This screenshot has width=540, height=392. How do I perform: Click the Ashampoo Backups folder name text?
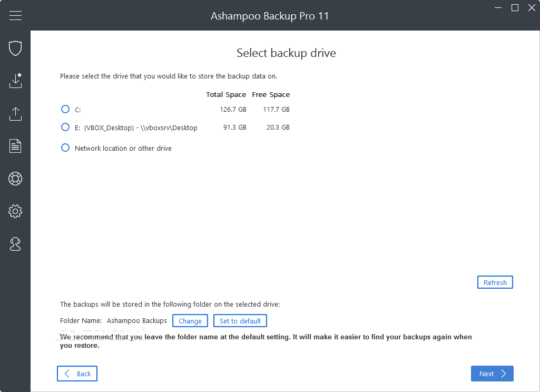click(137, 321)
